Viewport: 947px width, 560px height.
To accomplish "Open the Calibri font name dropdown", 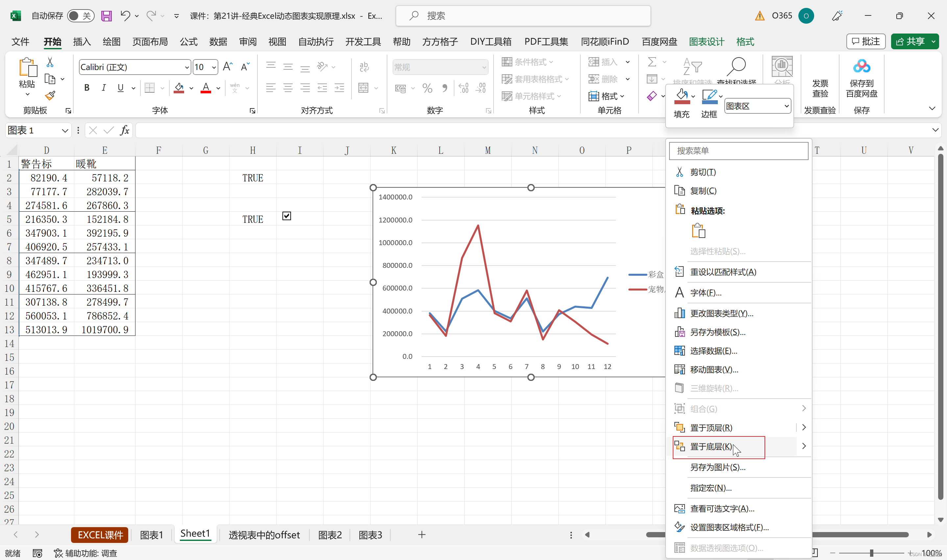I will tap(186, 67).
